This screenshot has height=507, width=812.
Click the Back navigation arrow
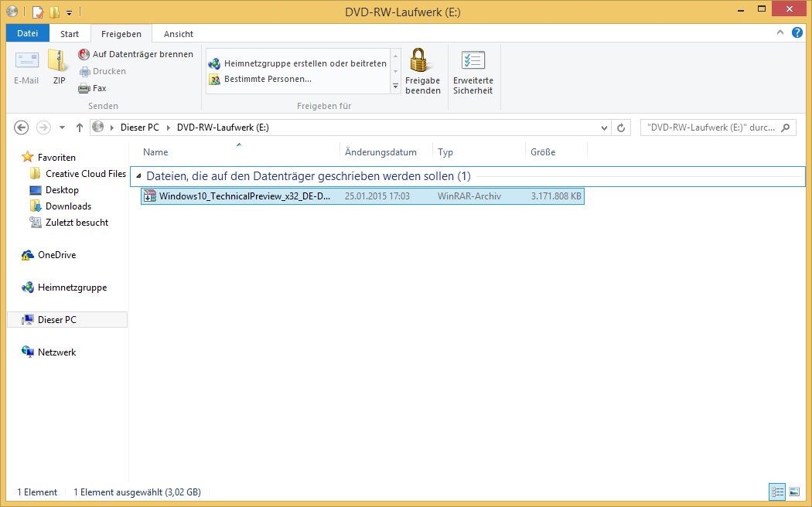point(21,128)
